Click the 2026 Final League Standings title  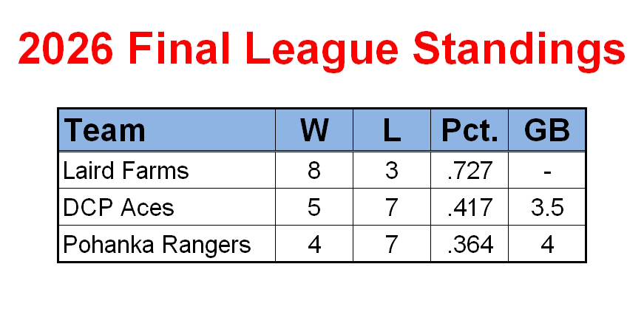click(x=322, y=50)
